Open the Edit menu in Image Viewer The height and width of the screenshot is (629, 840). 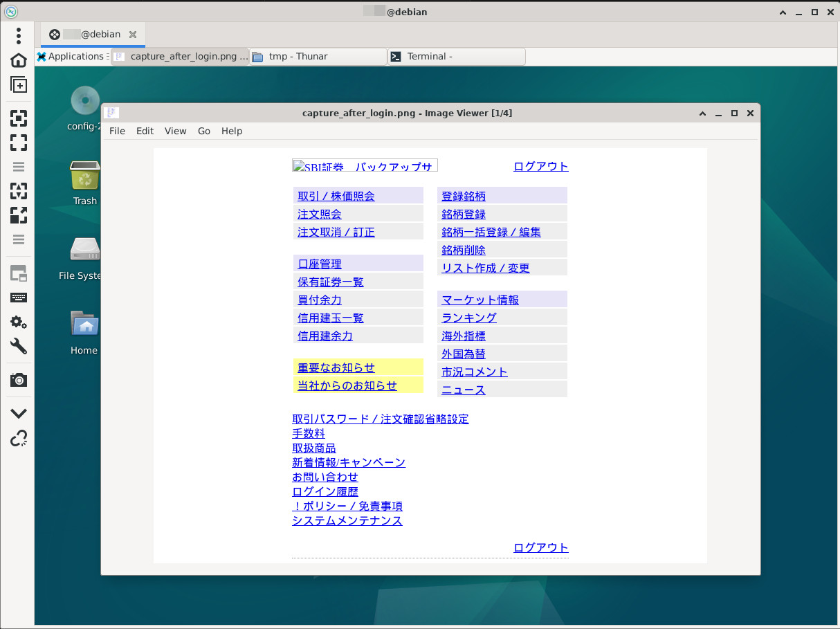pos(145,131)
